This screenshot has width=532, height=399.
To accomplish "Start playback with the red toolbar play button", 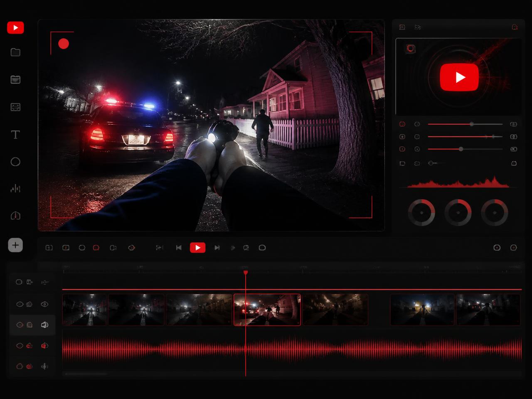I will [198, 248].
